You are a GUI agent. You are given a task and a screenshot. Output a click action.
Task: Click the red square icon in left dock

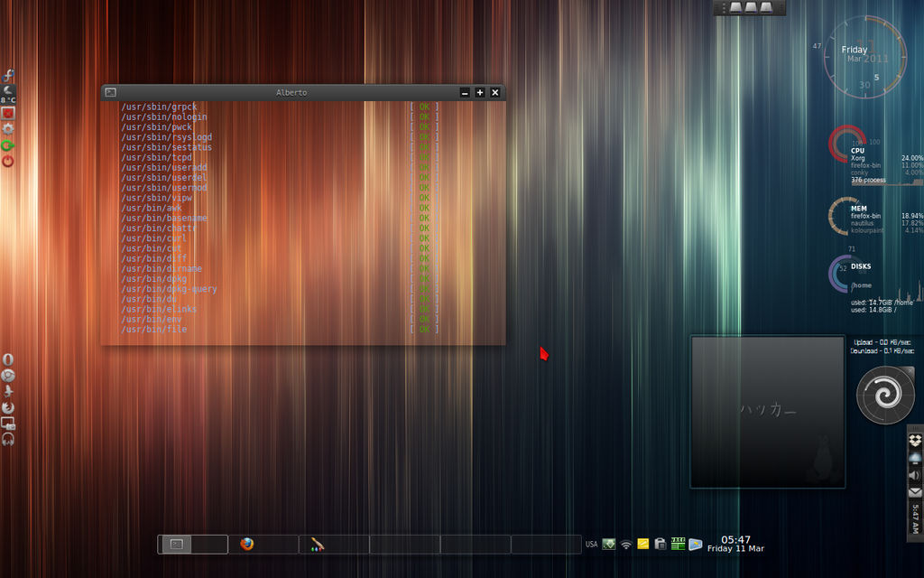point(7,113)
